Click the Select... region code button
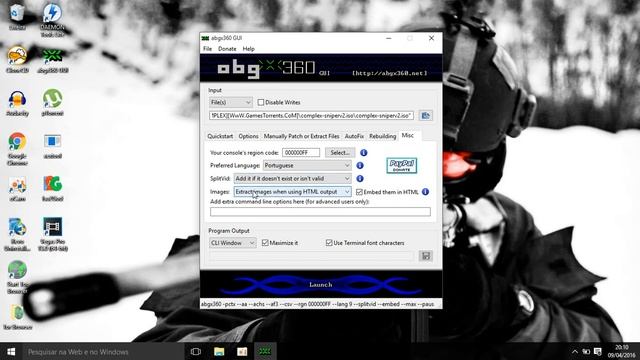The height and width of the screenshot is (360, 640). coord(340,153)
